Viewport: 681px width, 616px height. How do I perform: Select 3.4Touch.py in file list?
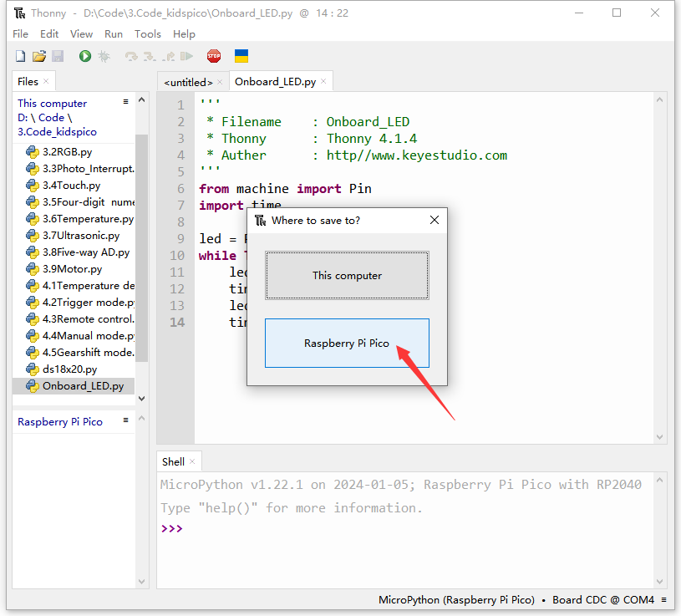pos(72,186)
